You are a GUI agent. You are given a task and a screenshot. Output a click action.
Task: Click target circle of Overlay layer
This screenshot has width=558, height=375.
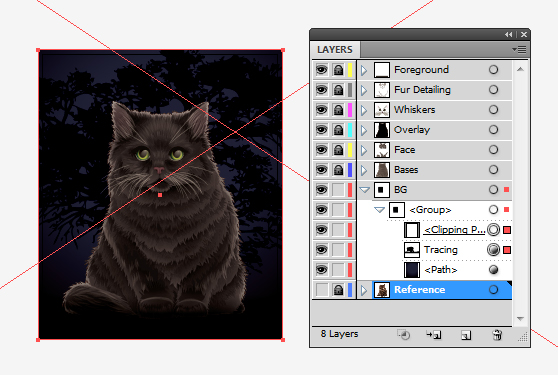pos(493,130)
